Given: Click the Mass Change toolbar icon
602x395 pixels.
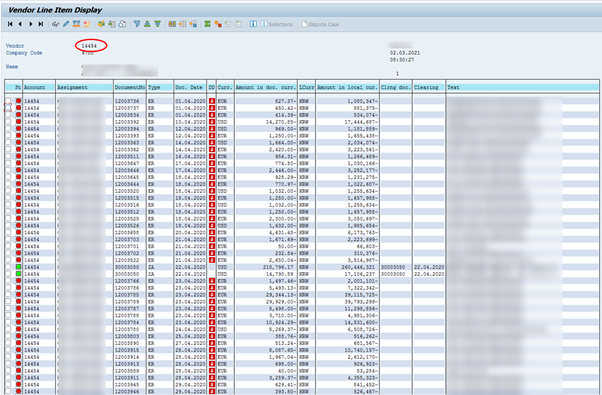Looking at the screenshot, I should (x=76, y=24).
